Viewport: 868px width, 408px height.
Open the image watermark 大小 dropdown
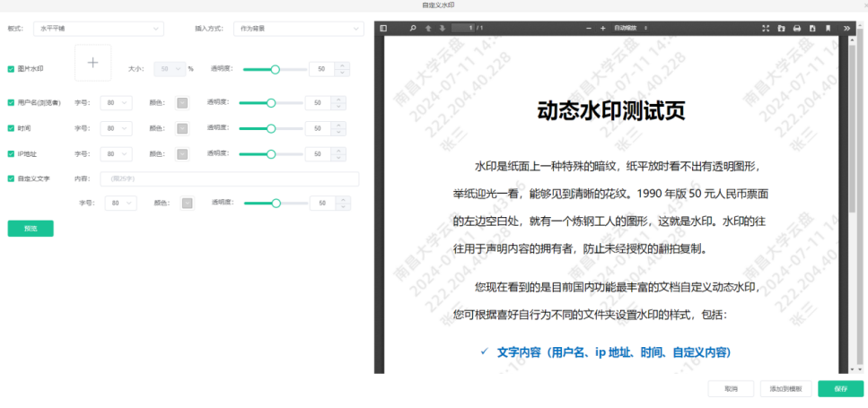coord(170,69)
